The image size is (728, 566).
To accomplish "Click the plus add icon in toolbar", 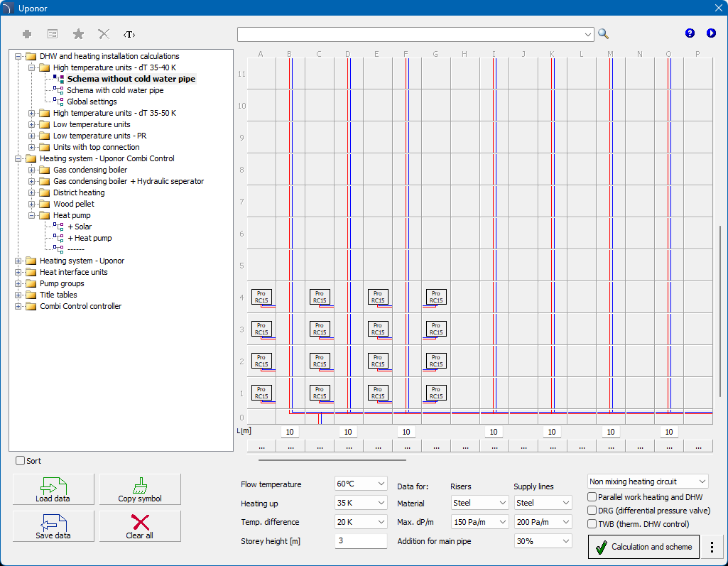I will (27, 34).
